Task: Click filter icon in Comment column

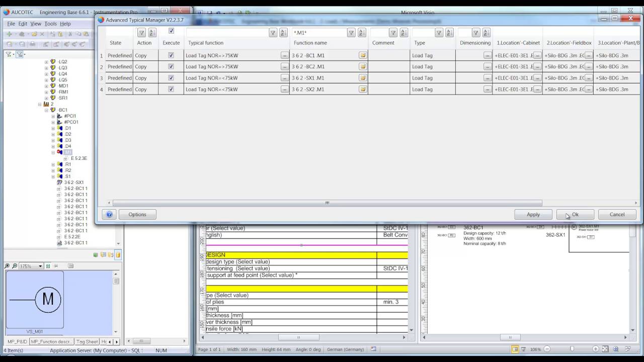Action: point(393,33)
